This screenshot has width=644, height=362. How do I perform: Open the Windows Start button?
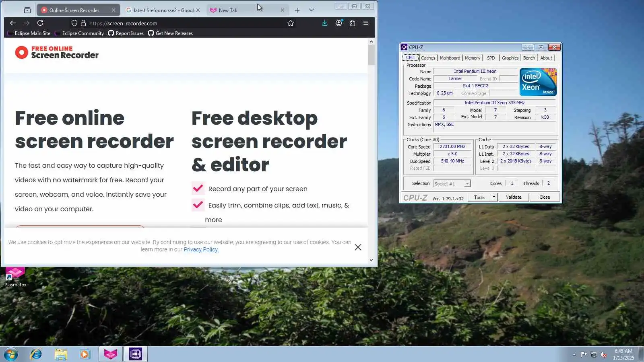click(x=11, y=354)
